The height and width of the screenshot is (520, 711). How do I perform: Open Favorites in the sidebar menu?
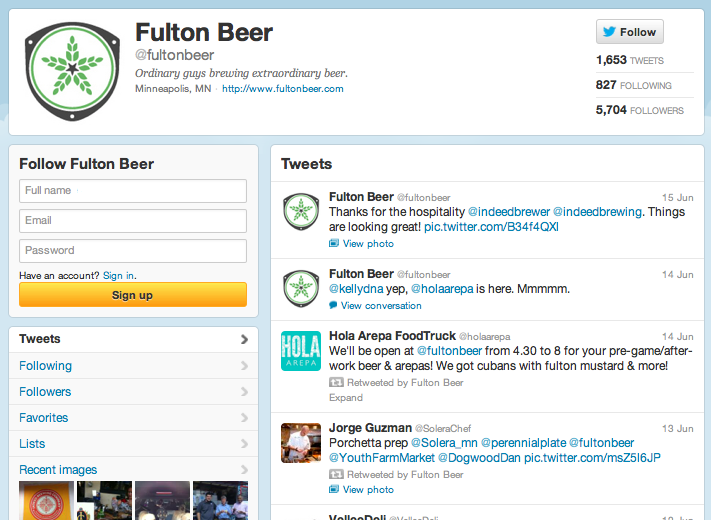tap(133, 418)
